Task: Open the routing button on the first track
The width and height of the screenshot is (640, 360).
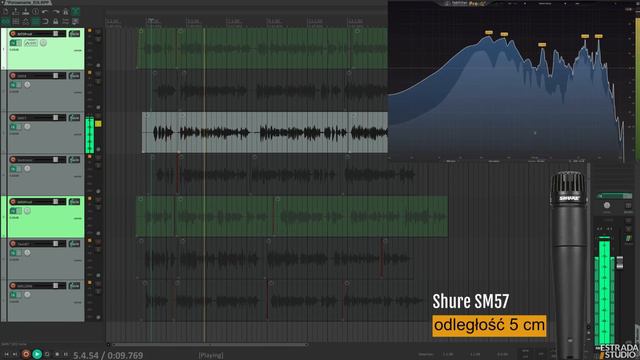Action: (x=74, y=33)
